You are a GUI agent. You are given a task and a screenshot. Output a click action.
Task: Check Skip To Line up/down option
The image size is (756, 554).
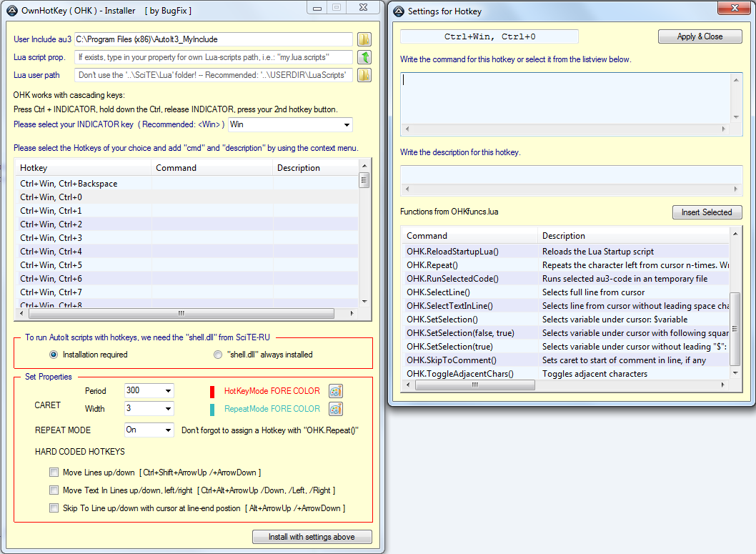[54, 508]
